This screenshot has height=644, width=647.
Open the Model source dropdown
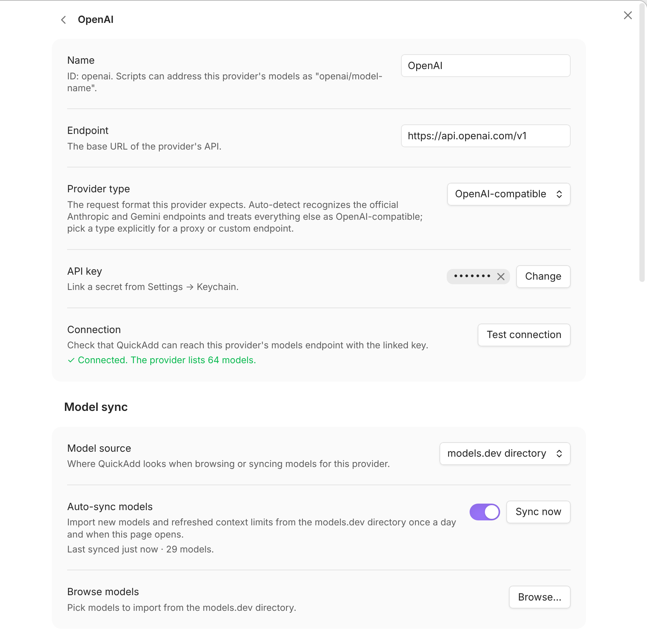click(x=505, y=454)
